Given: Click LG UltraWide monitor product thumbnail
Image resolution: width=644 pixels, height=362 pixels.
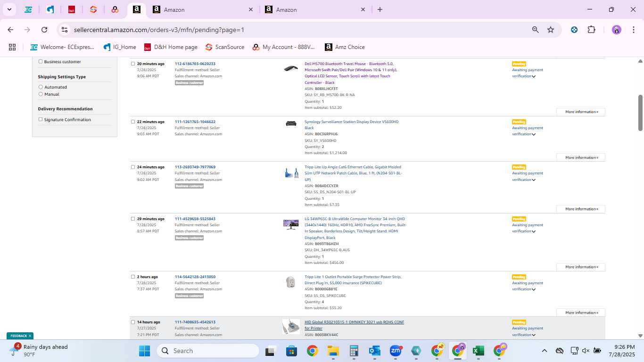Looking at the screenshot, I should pos(291,224).
